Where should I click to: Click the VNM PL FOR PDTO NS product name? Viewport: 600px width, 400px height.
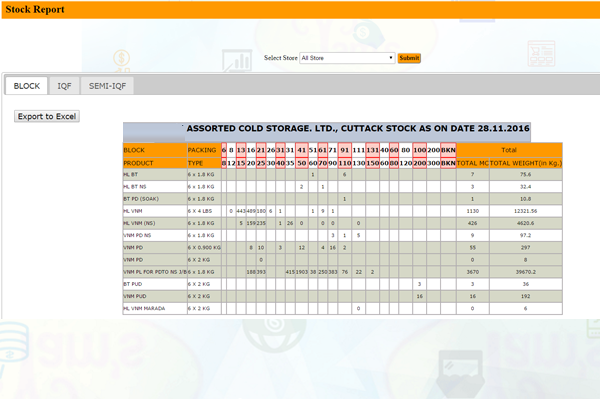tap(155, 272)
